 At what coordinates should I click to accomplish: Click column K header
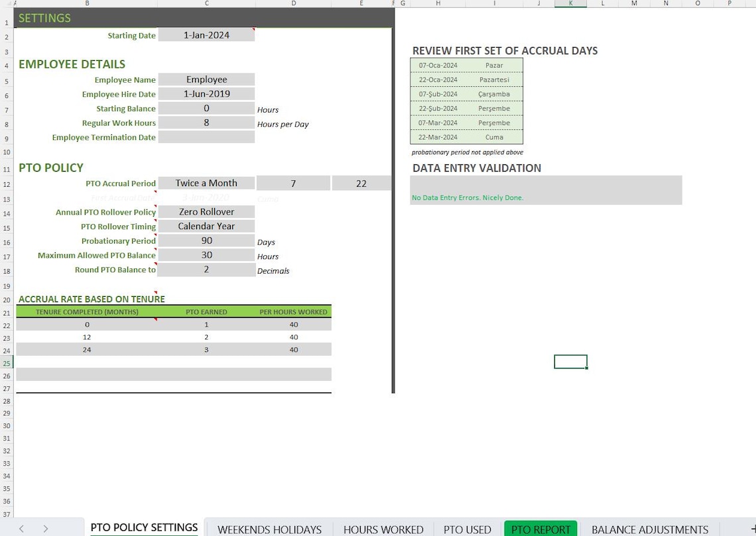coord(570,4)
